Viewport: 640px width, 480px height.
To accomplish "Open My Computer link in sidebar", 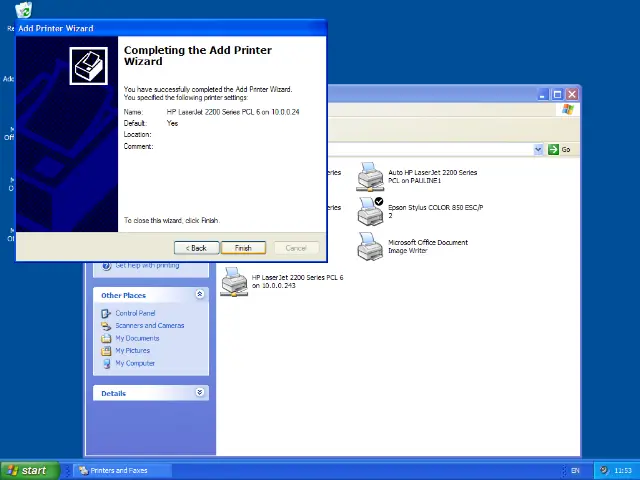I will tap(135, 363).
